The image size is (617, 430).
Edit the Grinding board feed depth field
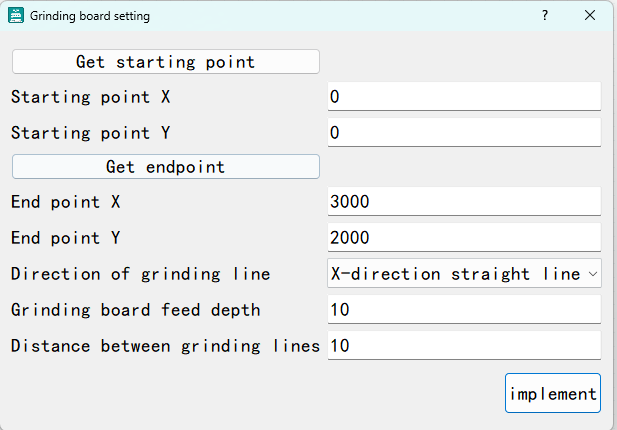(x=464, y=310)
